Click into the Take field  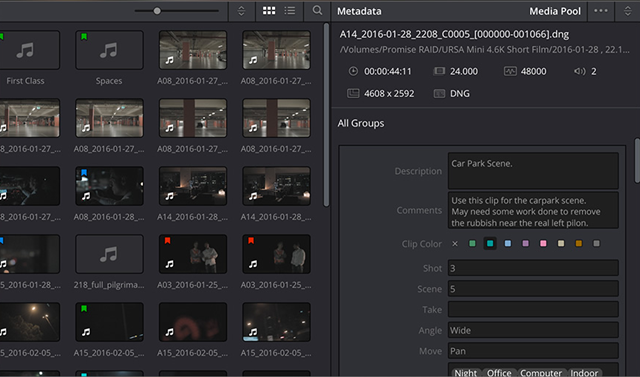pyautogui.click(x=533, y=309)
